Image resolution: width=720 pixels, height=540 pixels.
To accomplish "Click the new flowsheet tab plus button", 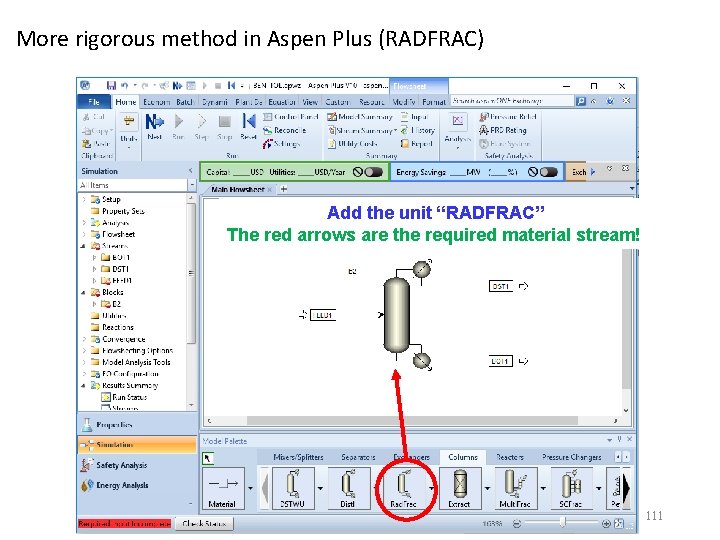I will (284, 189).
